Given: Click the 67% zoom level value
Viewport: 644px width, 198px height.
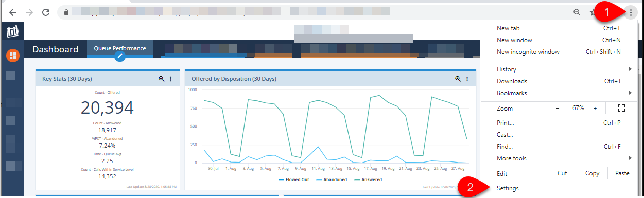Looking at the screenshot, I should pyautogui.click(x=578, y=108).
